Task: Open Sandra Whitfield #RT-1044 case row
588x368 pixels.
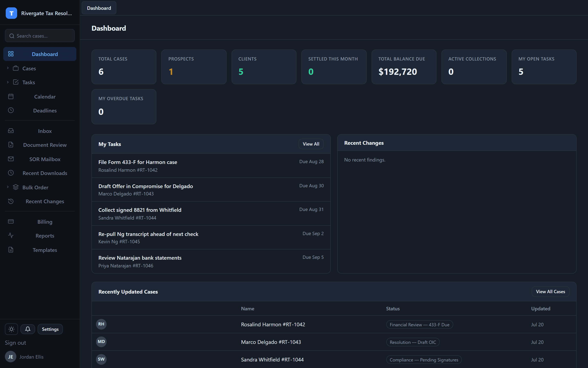Action: pos(334,359)
